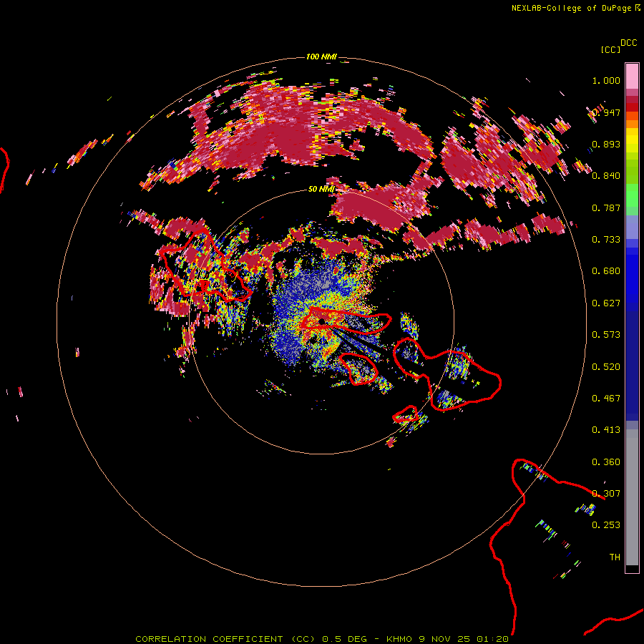Image resolution: width=644 pixels, height=644 pixels.
Task: Click the 0.787 scale value
Action: click(606, 208)
